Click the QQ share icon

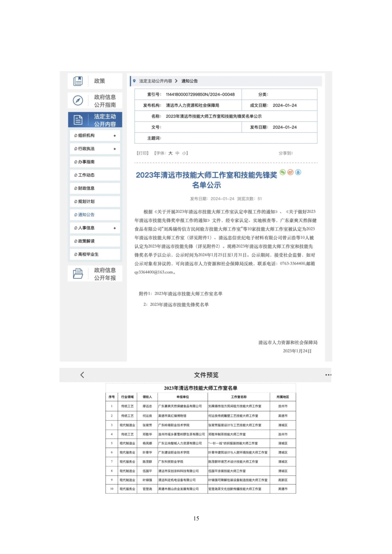tap(298, 172)
